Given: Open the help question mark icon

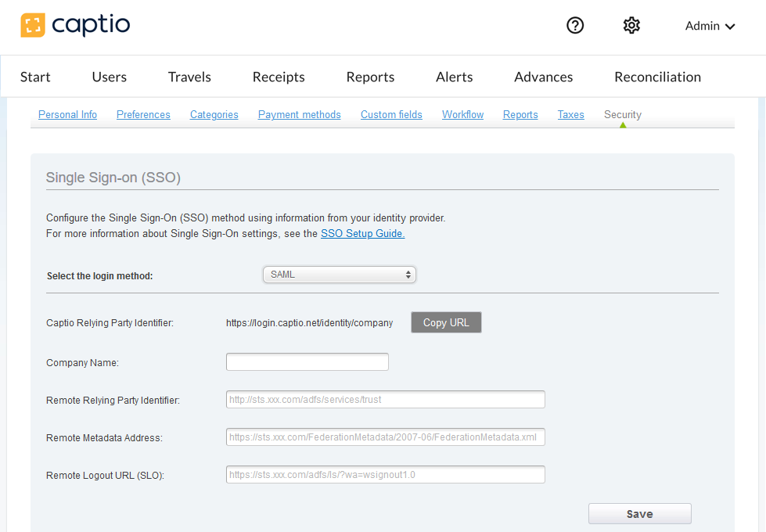Looking at the screenshot, I should 575,26.
